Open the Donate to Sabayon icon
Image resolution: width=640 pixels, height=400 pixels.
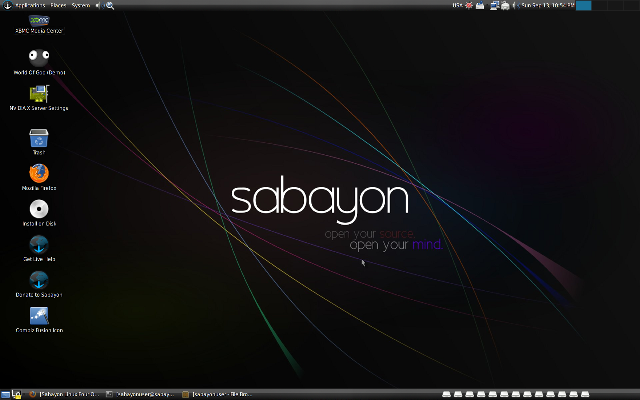pos(39,281)
